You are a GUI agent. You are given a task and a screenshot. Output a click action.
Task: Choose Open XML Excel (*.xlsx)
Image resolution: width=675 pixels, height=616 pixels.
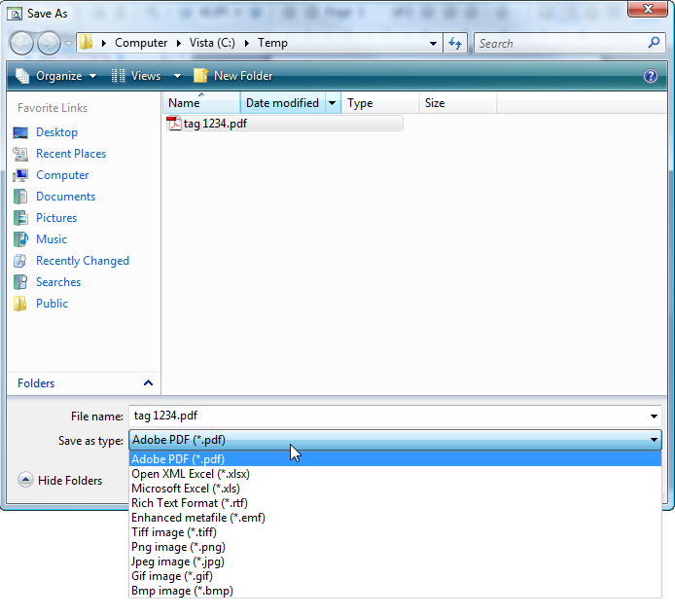pos(395,474)
